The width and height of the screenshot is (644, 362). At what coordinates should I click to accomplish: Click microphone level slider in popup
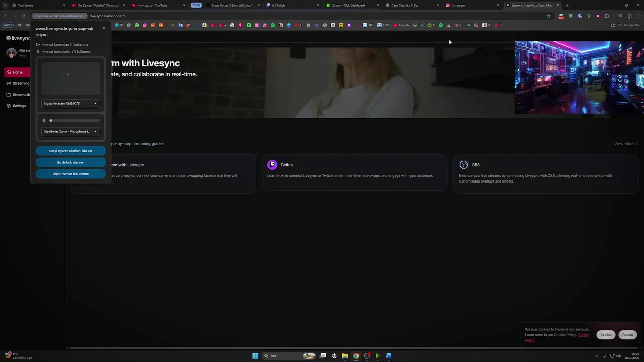coord(74,120)
